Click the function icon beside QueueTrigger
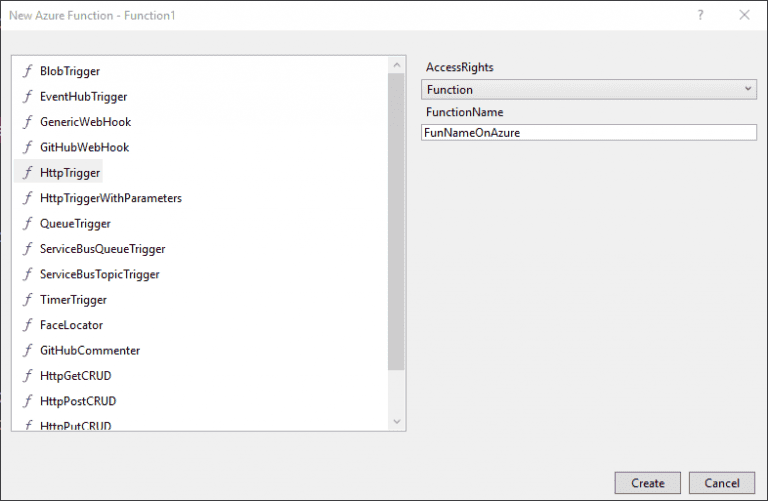 (28, 223)
